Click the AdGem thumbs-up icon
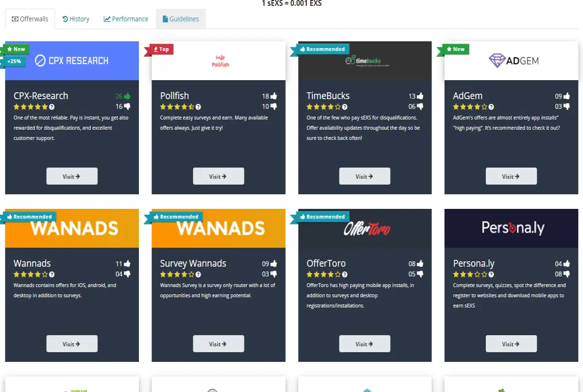 566,96
